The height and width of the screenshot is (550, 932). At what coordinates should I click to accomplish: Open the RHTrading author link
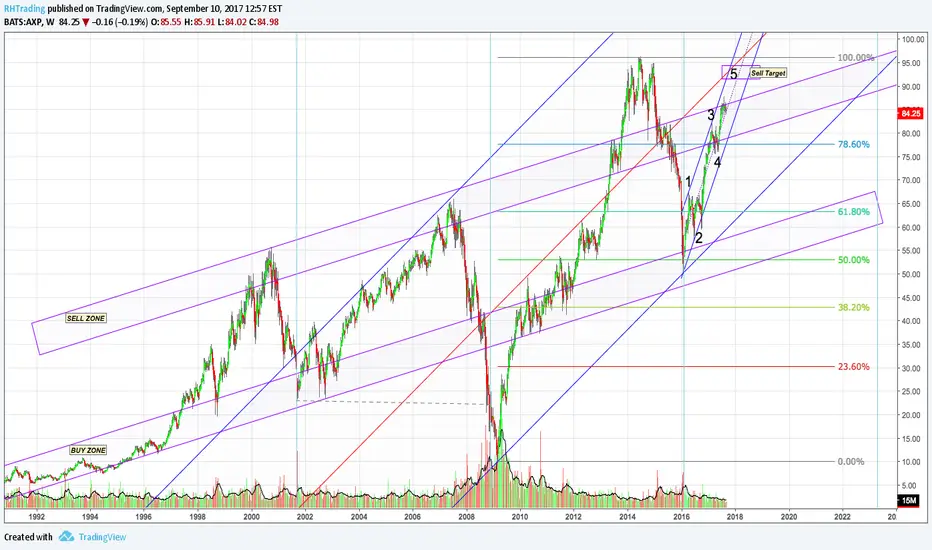(24, 9)
